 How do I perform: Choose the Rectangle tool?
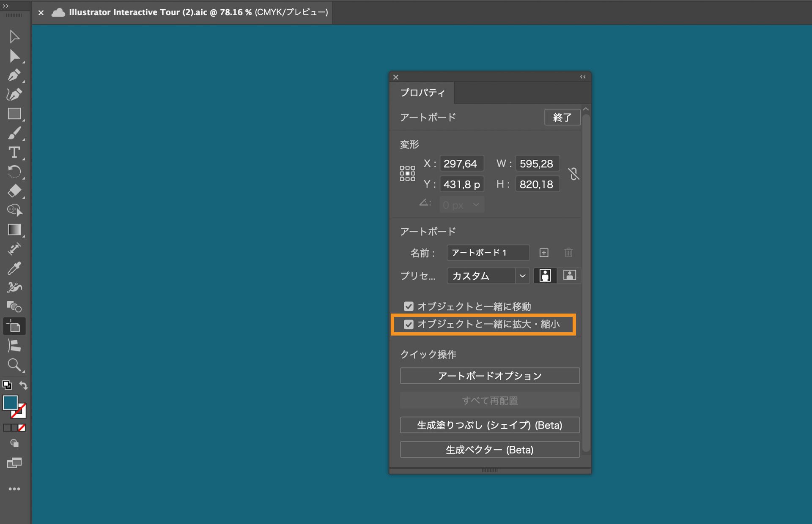[x=14, y=114]
